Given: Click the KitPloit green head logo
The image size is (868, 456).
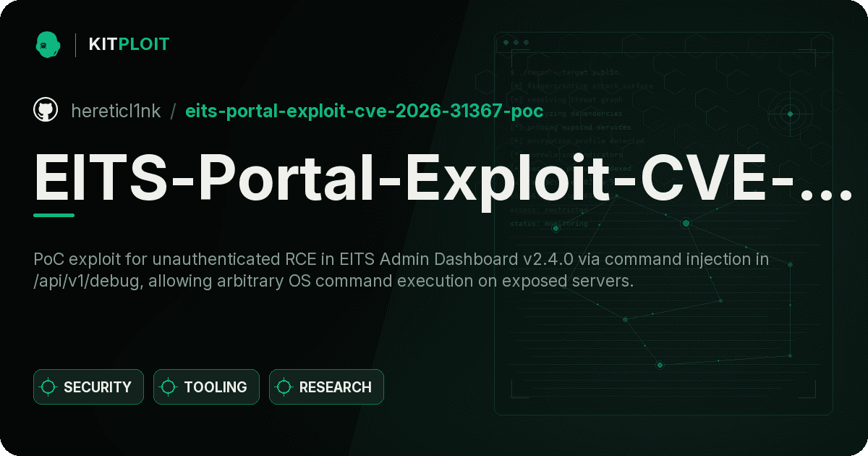Looking at the screenshot, I should point(48,44).
